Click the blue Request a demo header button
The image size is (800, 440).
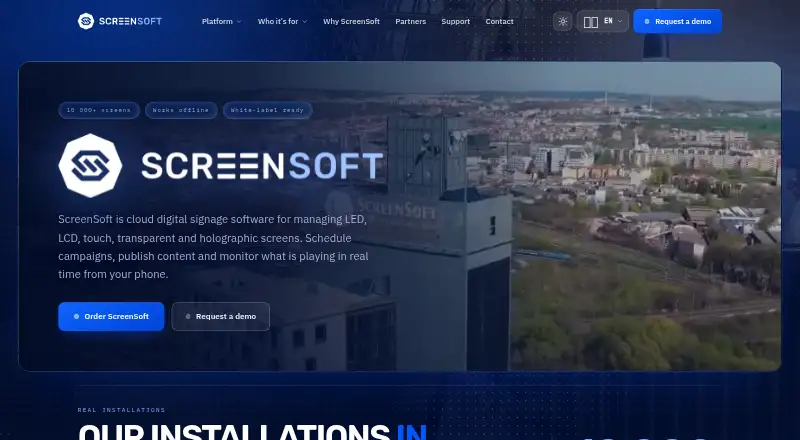(678, 21)
